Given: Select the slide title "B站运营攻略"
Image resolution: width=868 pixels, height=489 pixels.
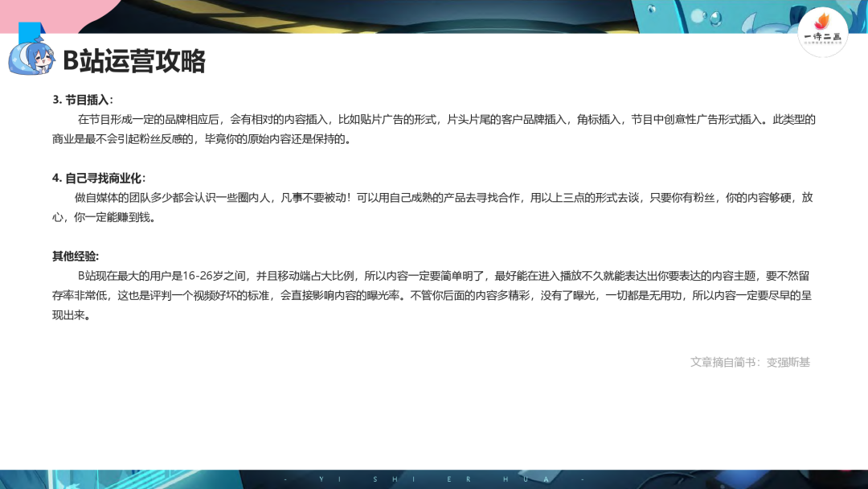Looking at the screenshot, I should click(x=134, y=61).
